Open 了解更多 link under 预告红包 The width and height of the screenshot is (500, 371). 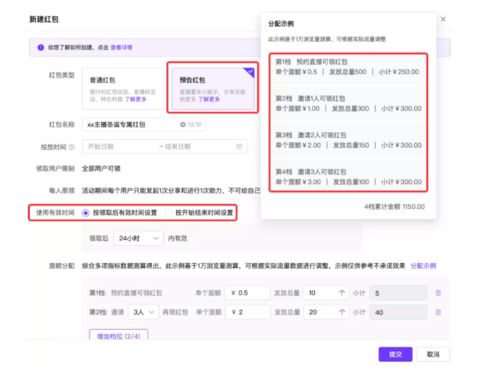tap(209, 99)
